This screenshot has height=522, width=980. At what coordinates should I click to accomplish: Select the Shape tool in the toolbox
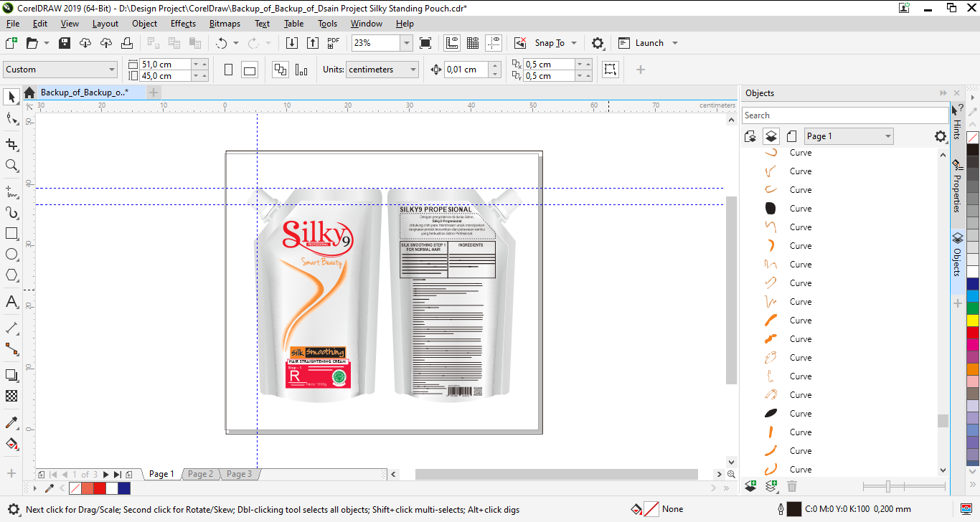pos(11,118)
